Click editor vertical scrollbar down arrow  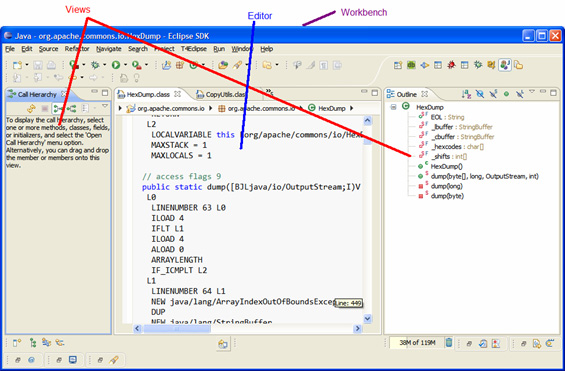point(367,318)
